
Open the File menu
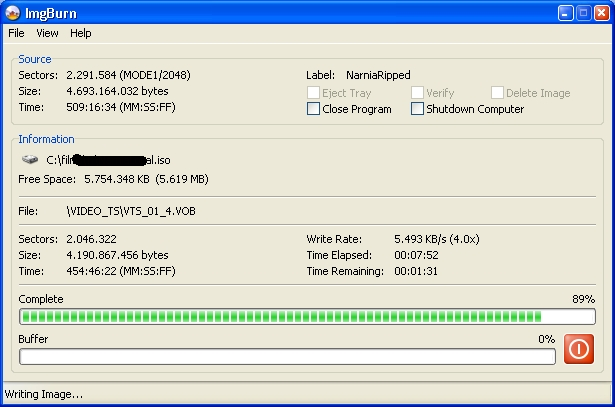click(16, 33)
